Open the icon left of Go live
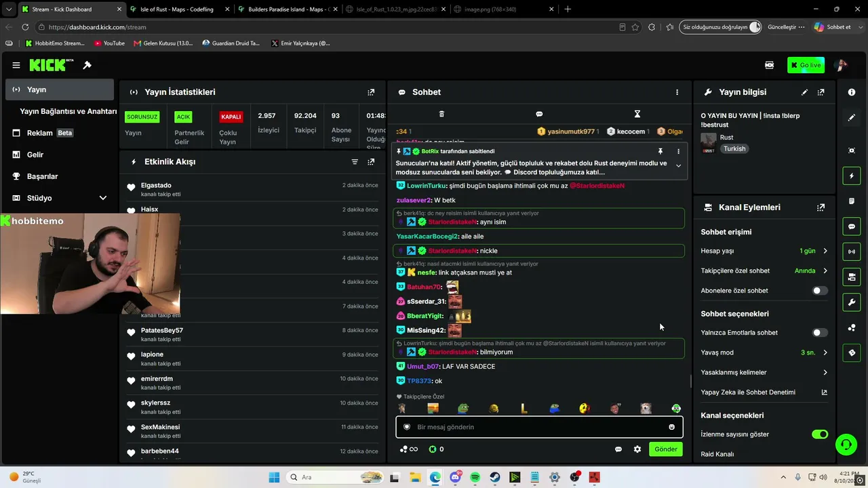 [770, 65]
